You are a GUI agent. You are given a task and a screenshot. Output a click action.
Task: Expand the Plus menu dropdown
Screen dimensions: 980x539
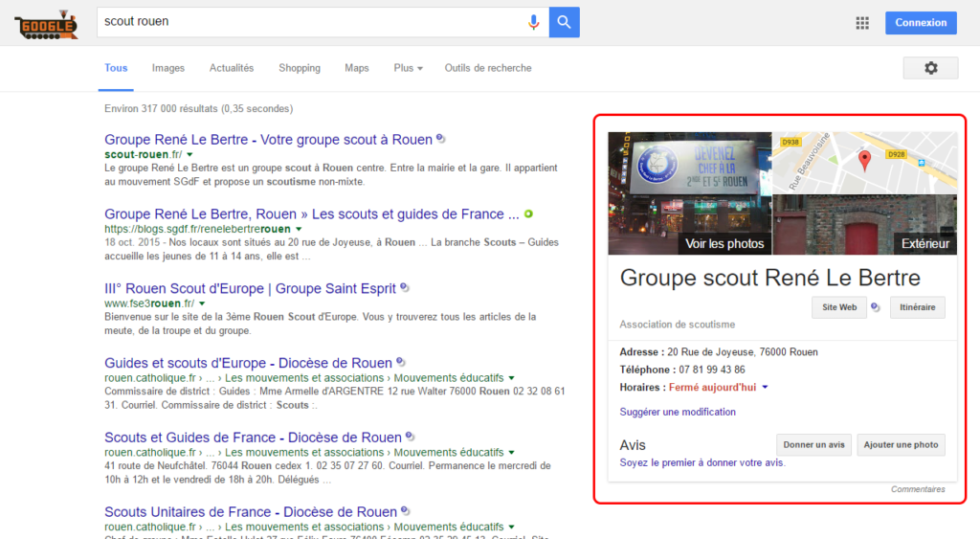tap(409, 68)
